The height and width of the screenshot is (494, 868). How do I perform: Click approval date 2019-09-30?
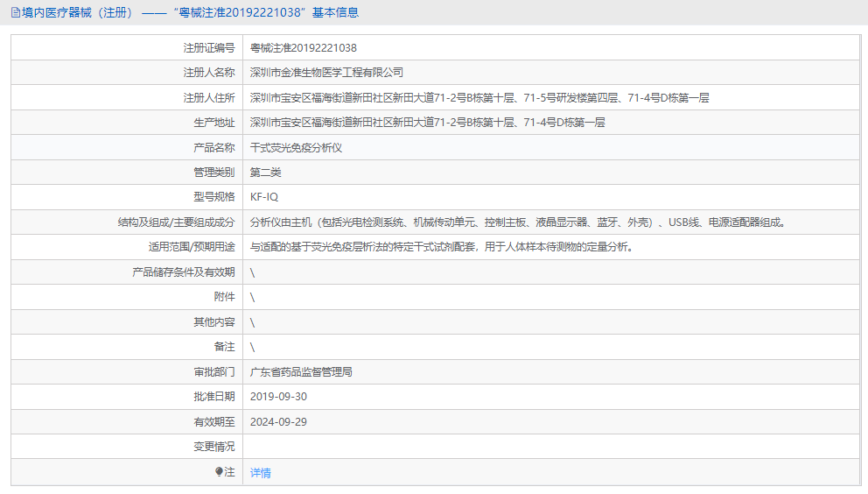point(278,397)
